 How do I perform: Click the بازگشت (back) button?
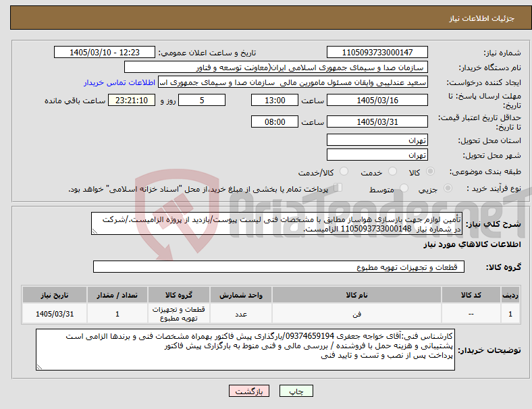248,391
